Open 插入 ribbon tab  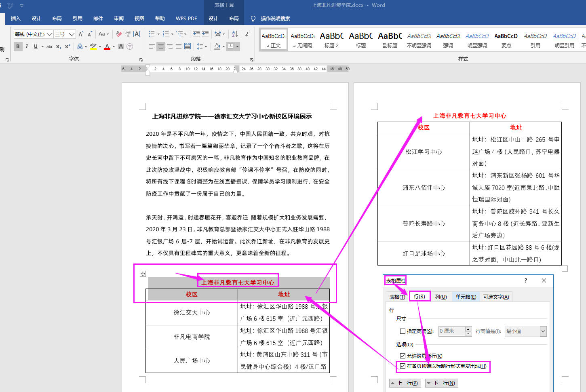point(16,18)
